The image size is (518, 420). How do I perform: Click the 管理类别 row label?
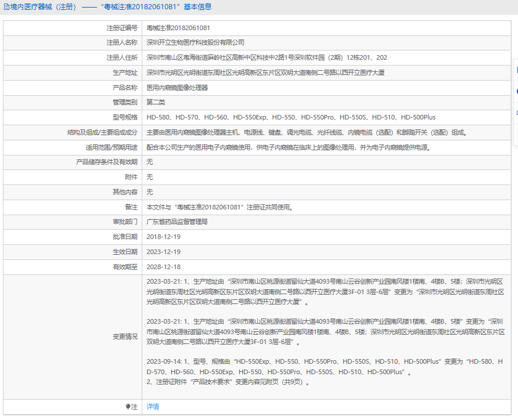tap(125, 102)
